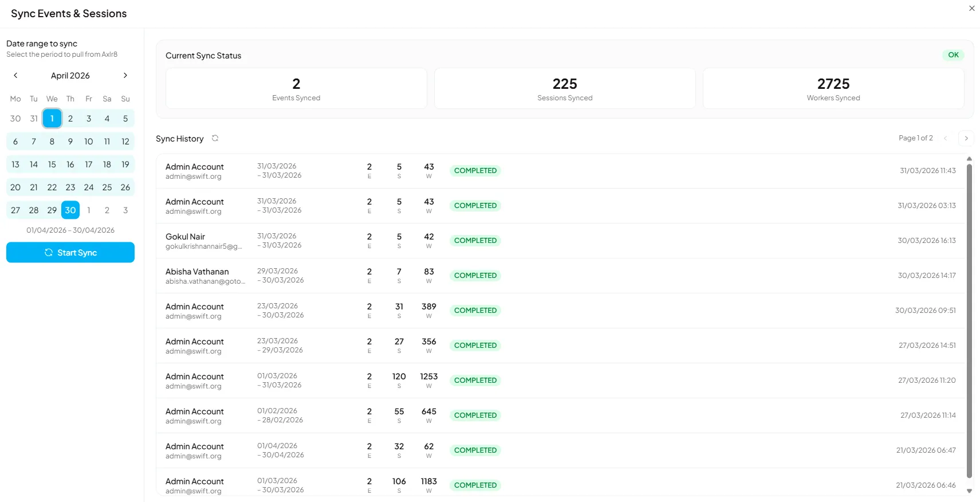Click the 83 workers count in Abisha row
980x502 pixels.
(428, 272)
